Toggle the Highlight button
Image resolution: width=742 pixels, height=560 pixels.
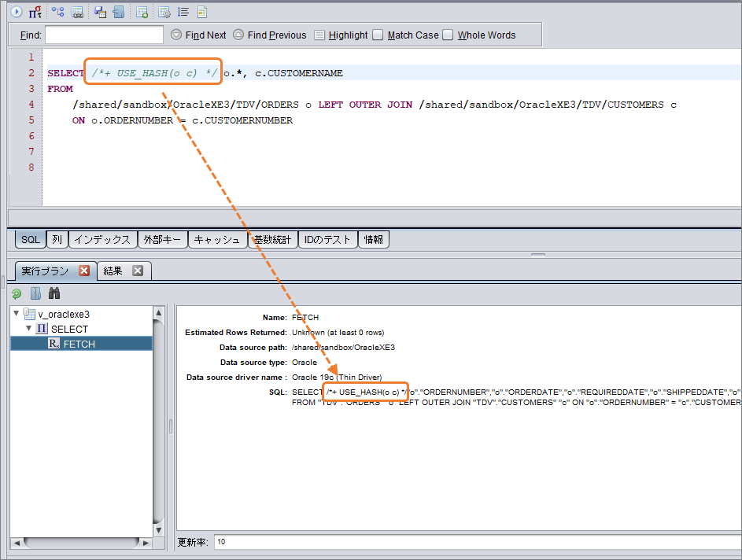[341, 35]
